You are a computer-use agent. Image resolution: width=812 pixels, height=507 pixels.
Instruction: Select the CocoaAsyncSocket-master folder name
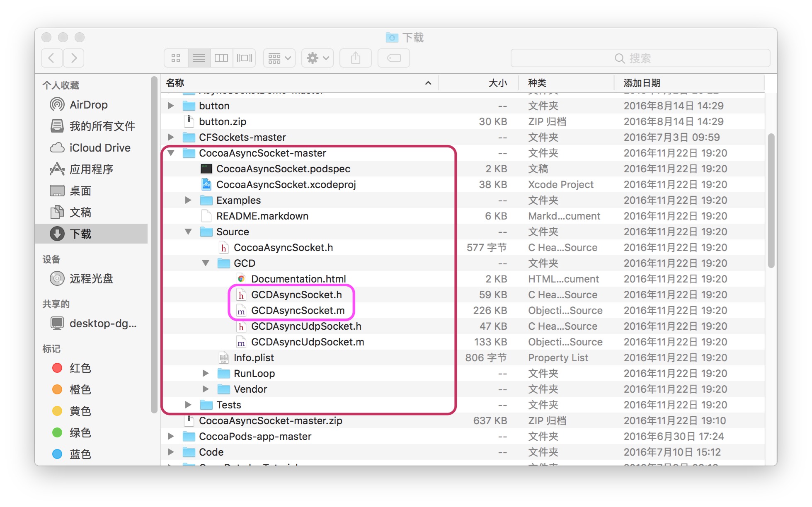click(x=262, y=153)
